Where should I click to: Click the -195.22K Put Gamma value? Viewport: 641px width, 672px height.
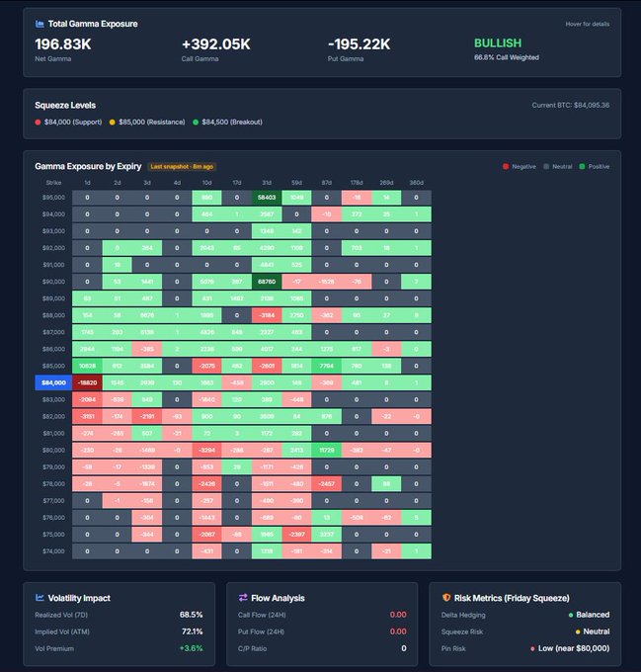point(359,44)
